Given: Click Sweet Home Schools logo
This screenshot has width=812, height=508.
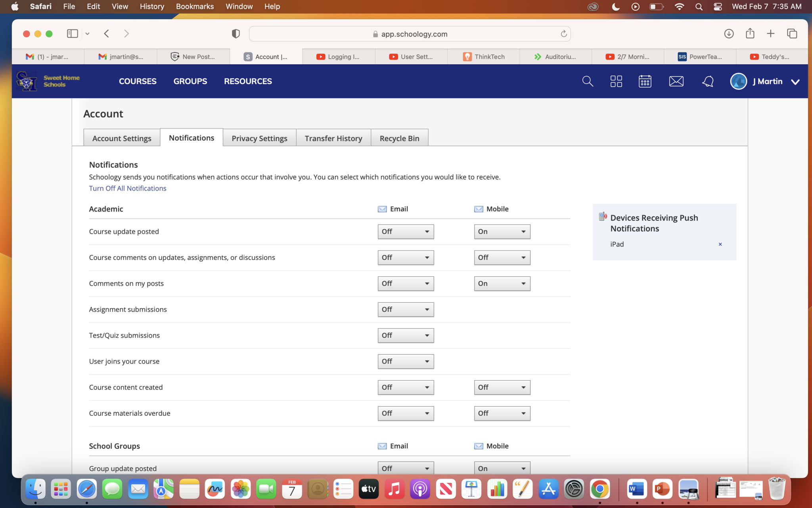Looking at the screenshot, I should (x=48, y=81).
